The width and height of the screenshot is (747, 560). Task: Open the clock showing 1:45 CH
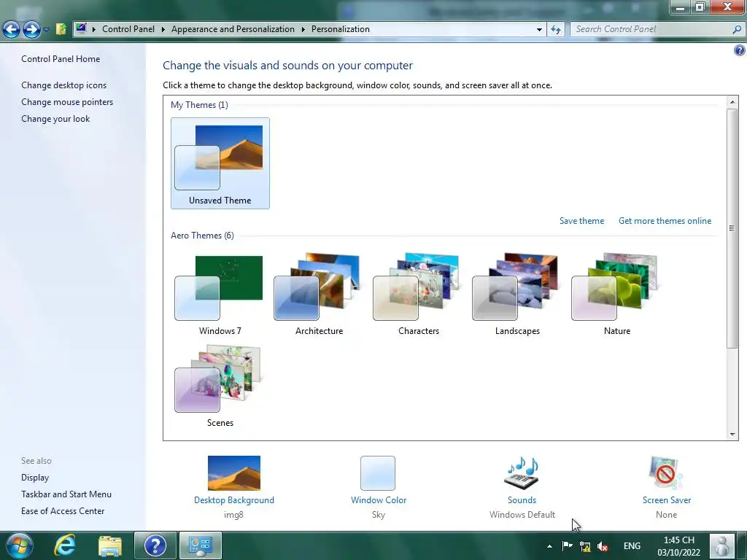(x=679, y=546)
